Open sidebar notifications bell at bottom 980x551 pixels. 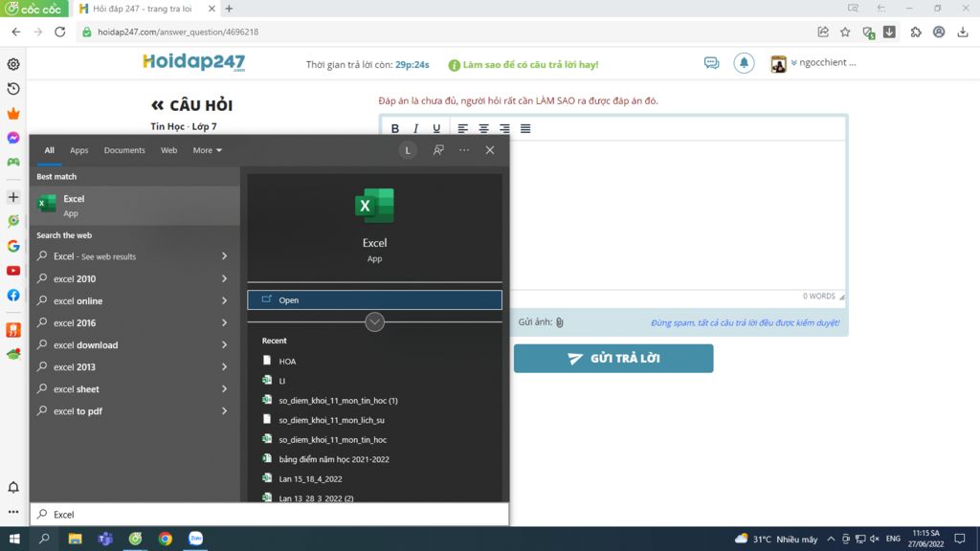[13, 487]
